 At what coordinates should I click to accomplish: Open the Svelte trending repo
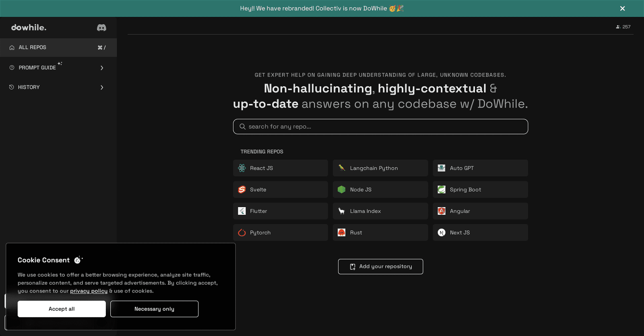(280, 189)
